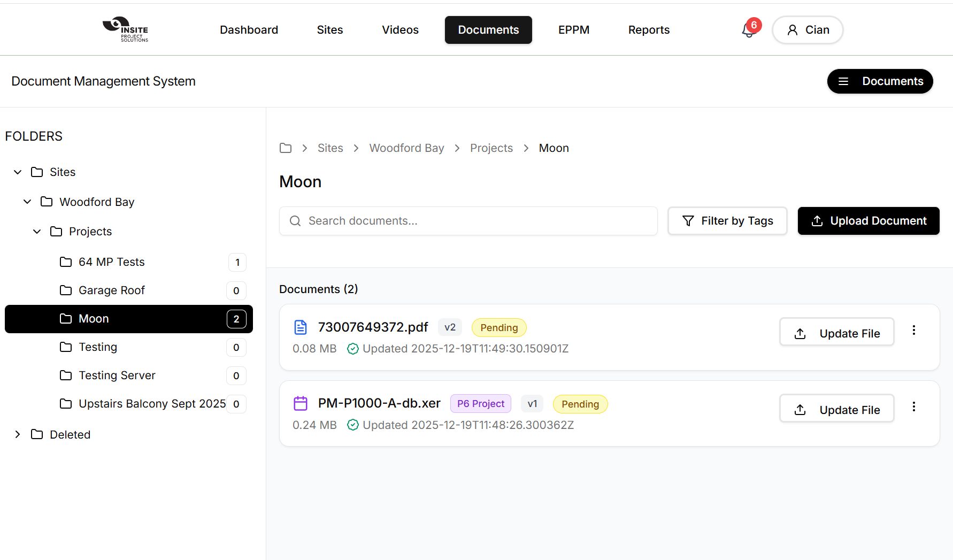Viewport: 953px width, 560px height.
Task: Open more options for PM-P1000-A-db.xer
Action: point(913,407)
